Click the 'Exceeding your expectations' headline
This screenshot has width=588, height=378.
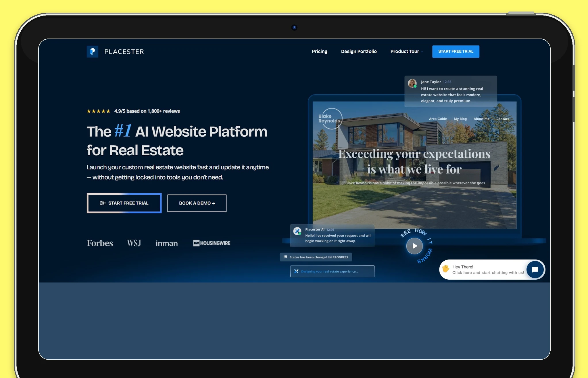click(414, 161)
